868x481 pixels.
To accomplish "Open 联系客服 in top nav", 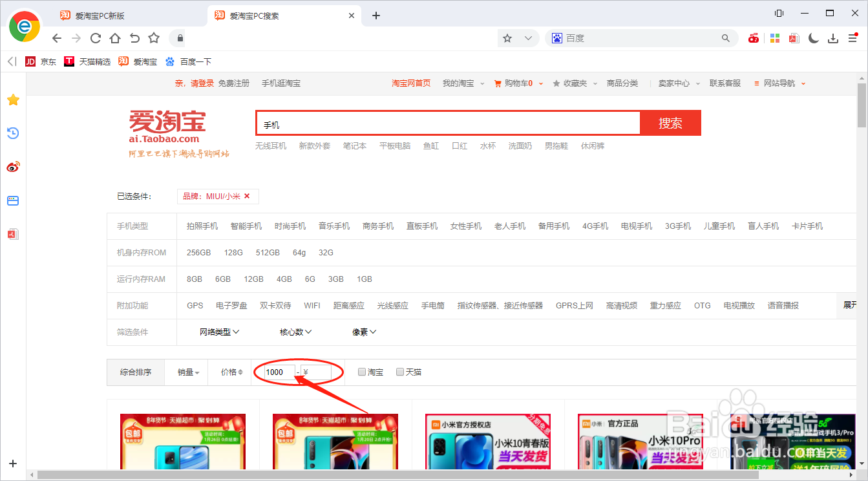I will [725, 83].
